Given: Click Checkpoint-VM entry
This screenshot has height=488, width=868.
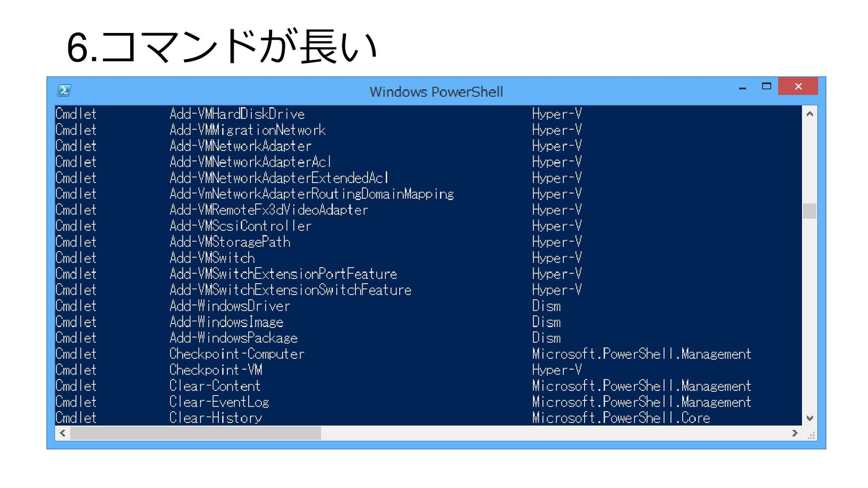Looking at the screenshot, I should click(x=216, y=370).
